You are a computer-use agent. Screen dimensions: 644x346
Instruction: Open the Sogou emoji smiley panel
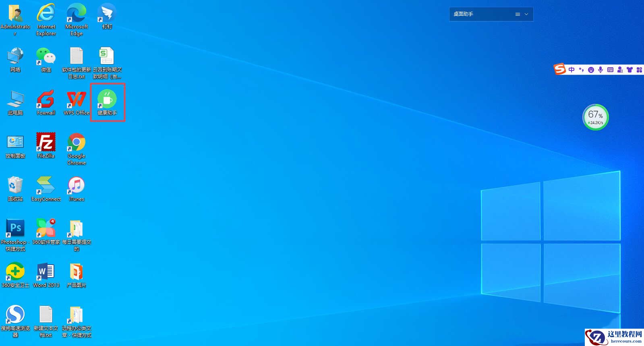[x=591, y=70]
